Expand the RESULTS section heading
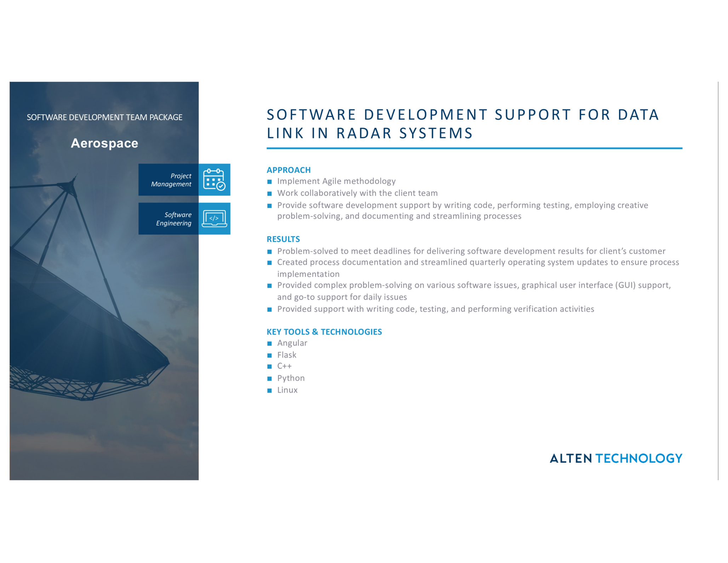 [283, 239]
